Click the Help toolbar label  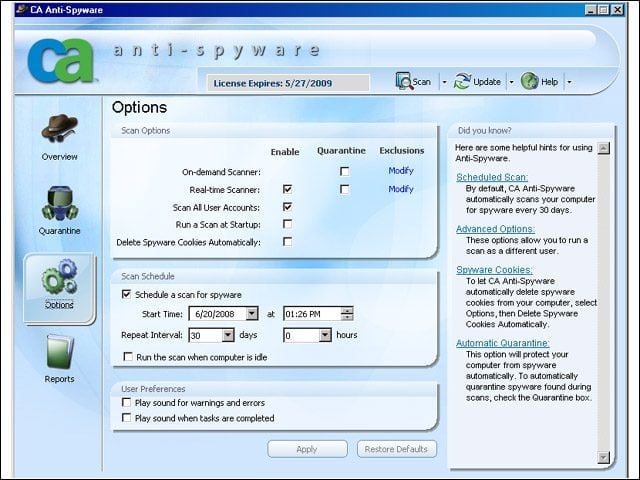pyautogui.click(x=549, y=82)
